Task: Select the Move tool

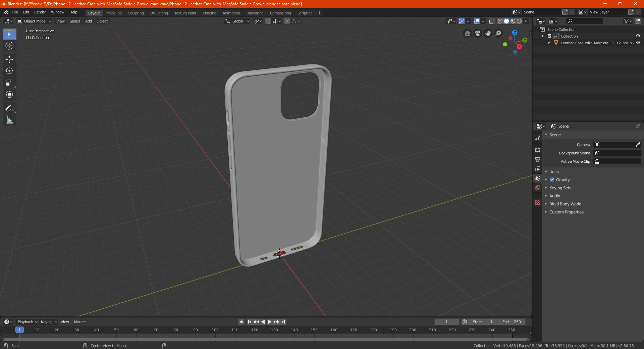Action: [9, 59]
